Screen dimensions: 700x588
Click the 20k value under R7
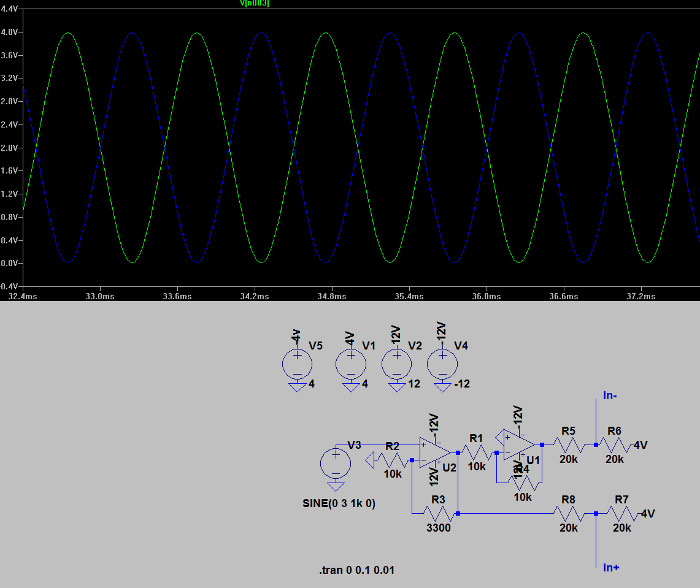[622, 528]
